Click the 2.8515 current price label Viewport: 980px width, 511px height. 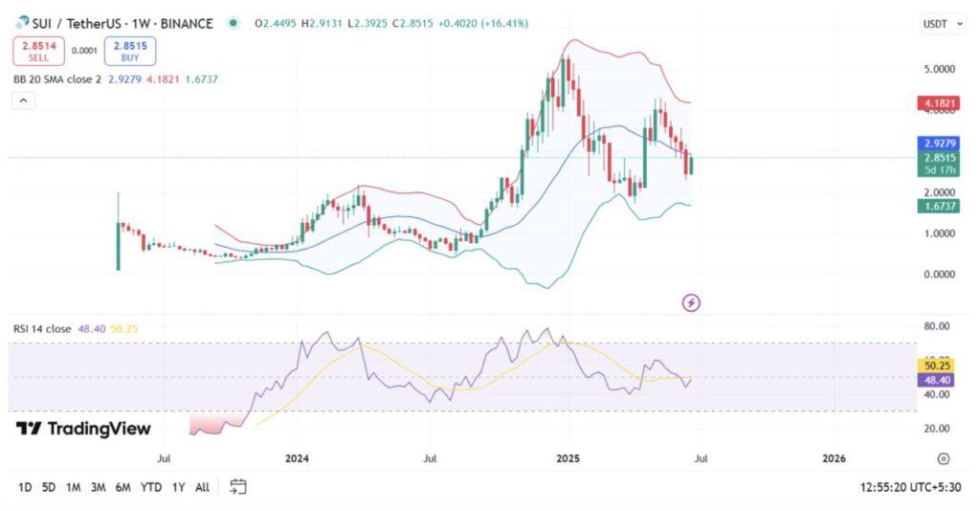(x=939, y=158)
